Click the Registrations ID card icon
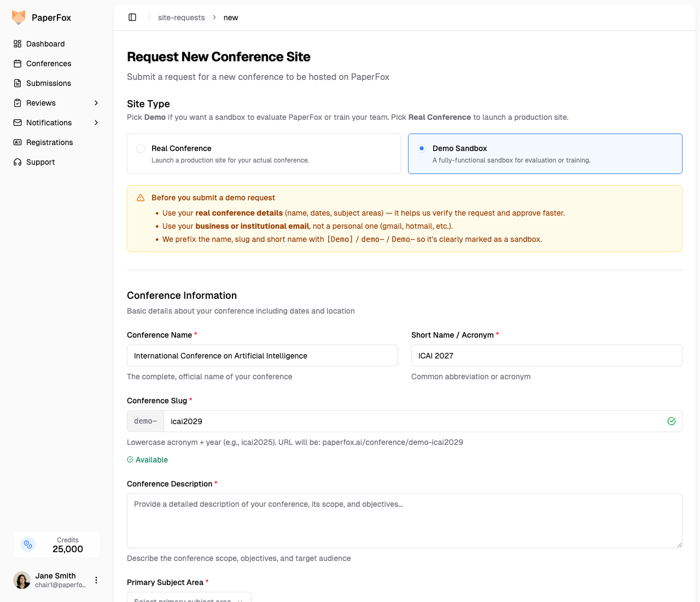 17,142
